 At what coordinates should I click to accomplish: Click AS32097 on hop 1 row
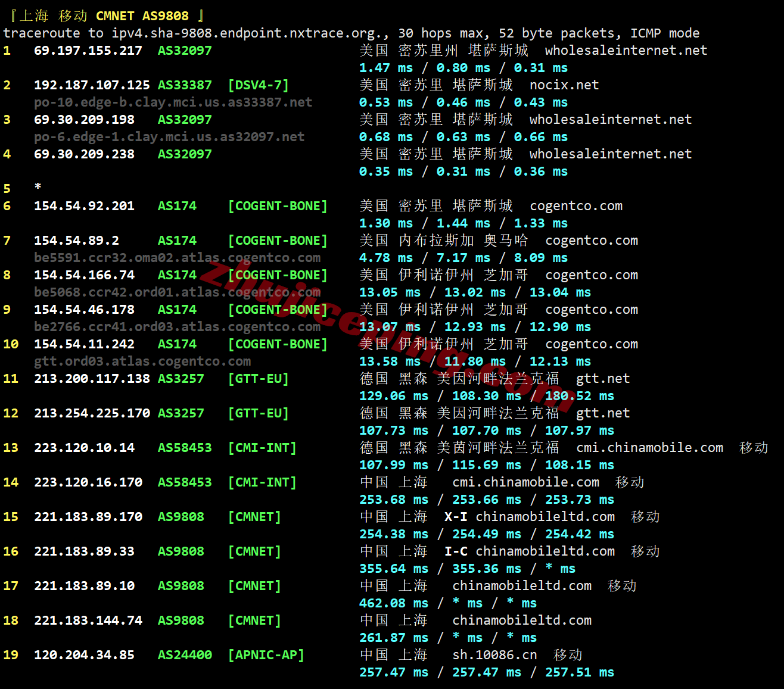pos(185,51)
